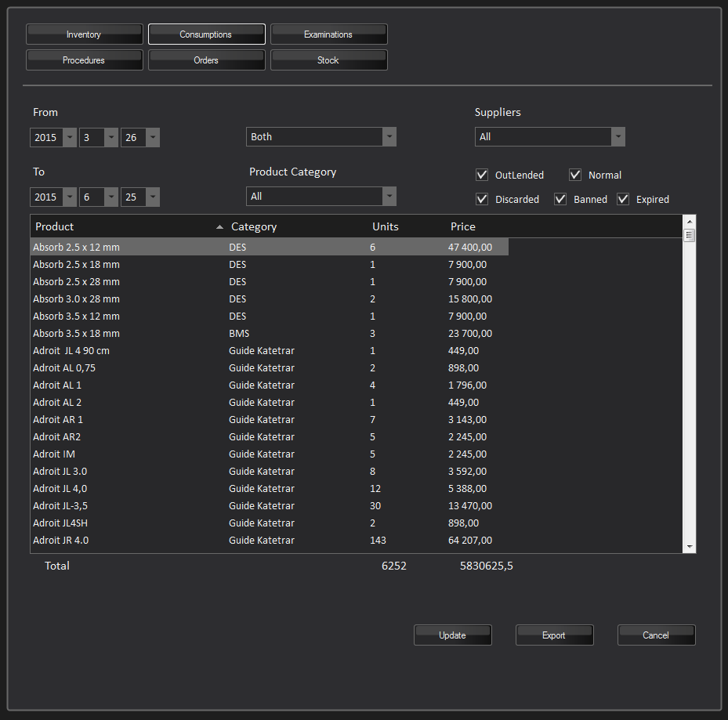This screenshot has width=728, height=720.
Task: Click the price value 13 470,00
Action: click(x=470, y=505)
